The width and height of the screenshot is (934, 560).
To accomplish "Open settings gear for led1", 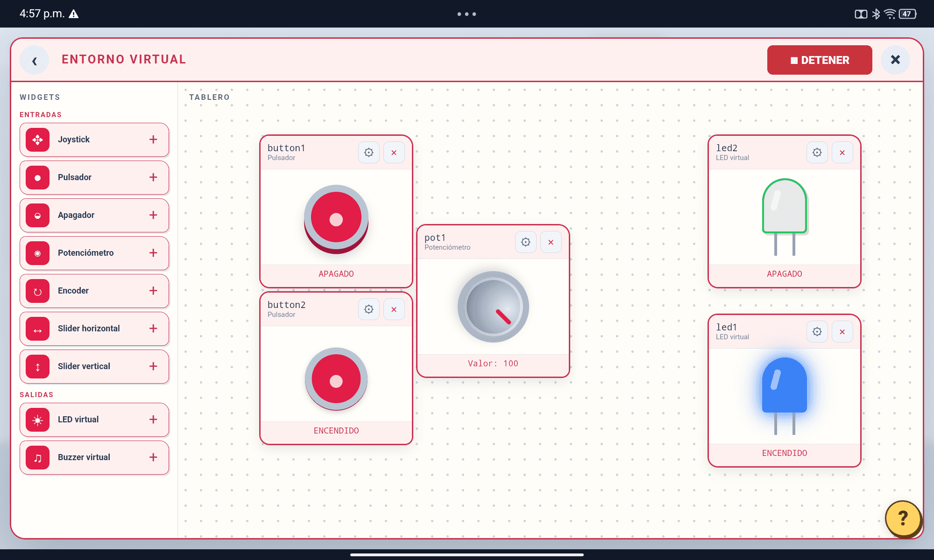I will tap(817, 332).
